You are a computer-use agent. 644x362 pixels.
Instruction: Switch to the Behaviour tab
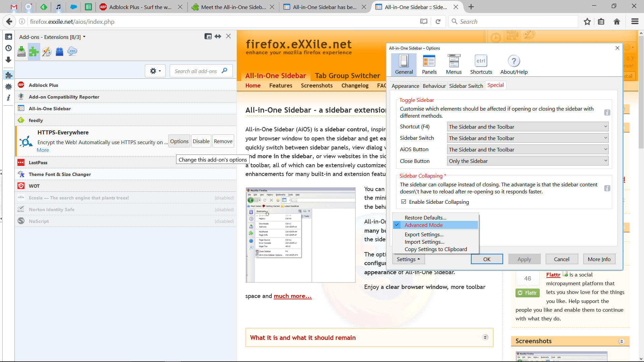(x=434, y=86)
